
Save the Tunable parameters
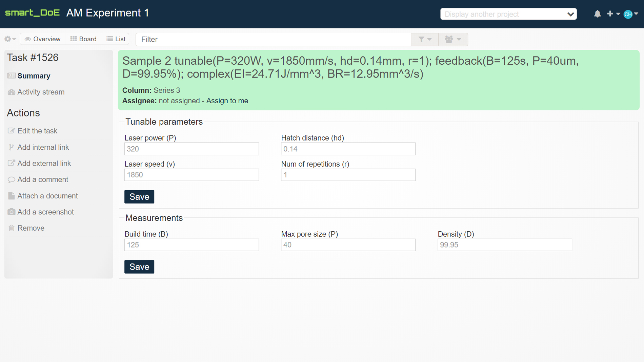point(139,197)
